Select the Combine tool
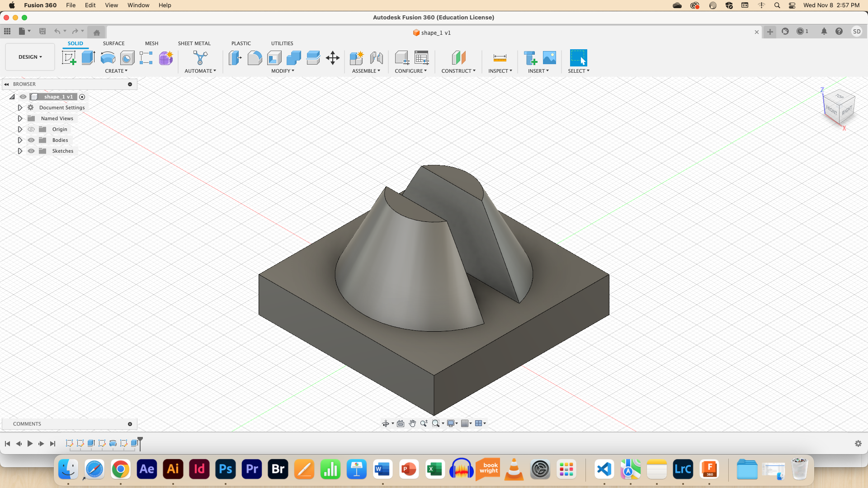 (x=293, y=58)
